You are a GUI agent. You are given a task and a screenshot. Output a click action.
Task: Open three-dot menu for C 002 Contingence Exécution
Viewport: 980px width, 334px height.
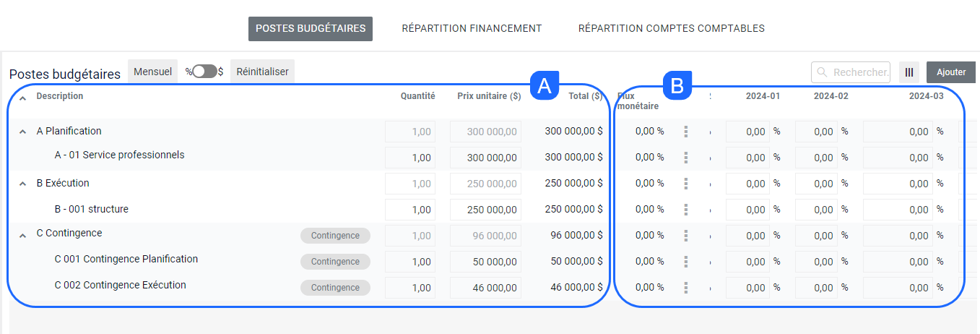point(685,288)
